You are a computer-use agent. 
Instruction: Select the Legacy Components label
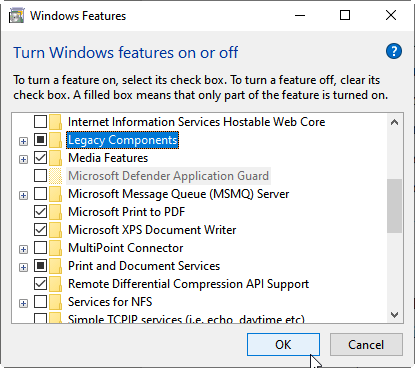(123, 140)
